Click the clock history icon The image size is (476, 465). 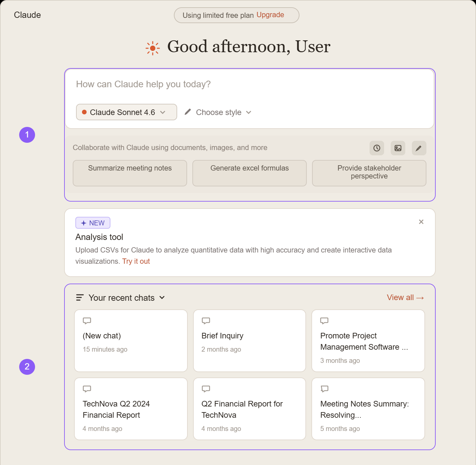pyautogui.click(x=377, y=148)
